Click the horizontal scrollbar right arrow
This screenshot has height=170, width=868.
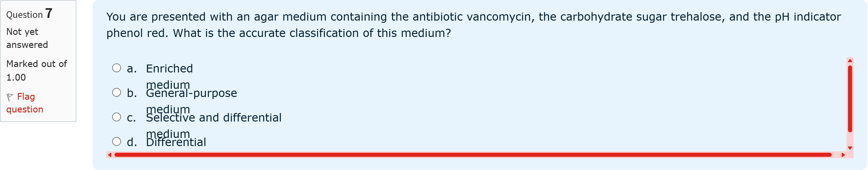point(843,155)
